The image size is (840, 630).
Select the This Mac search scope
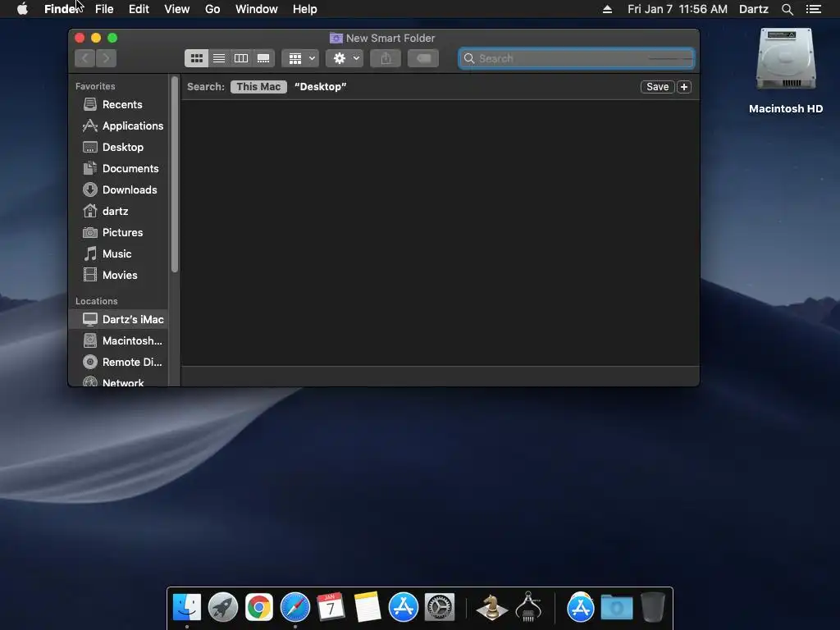click(258, 87)
